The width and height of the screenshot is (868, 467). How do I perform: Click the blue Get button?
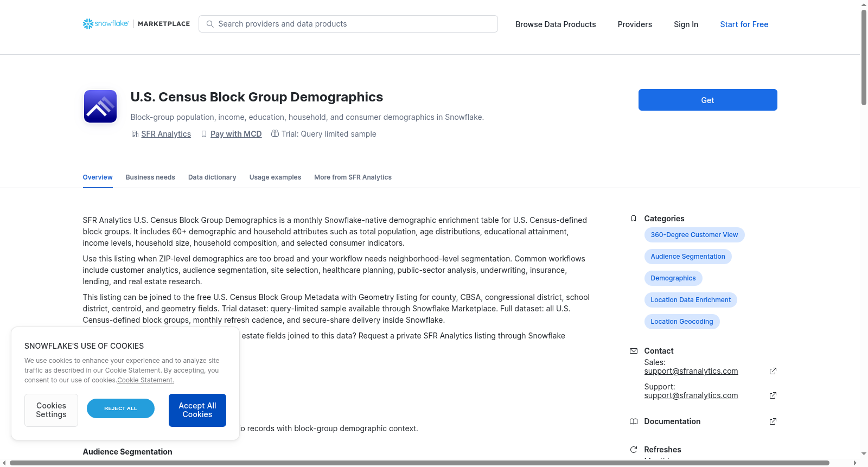coord(707,100)
